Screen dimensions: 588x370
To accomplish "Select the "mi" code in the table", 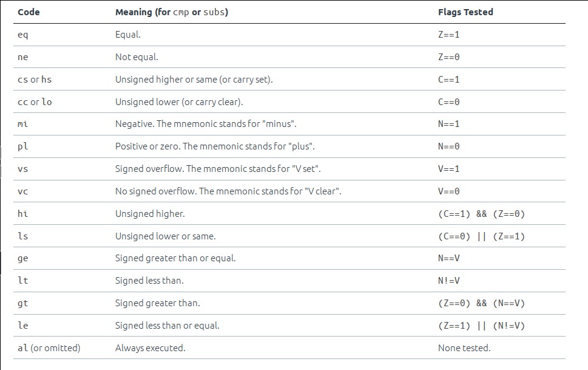I will click(x=23, y=124).
